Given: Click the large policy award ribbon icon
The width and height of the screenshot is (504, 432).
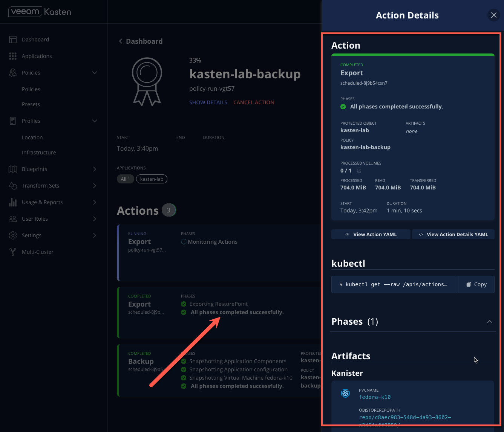Looking at the screenshot, I should coord(147,81).
